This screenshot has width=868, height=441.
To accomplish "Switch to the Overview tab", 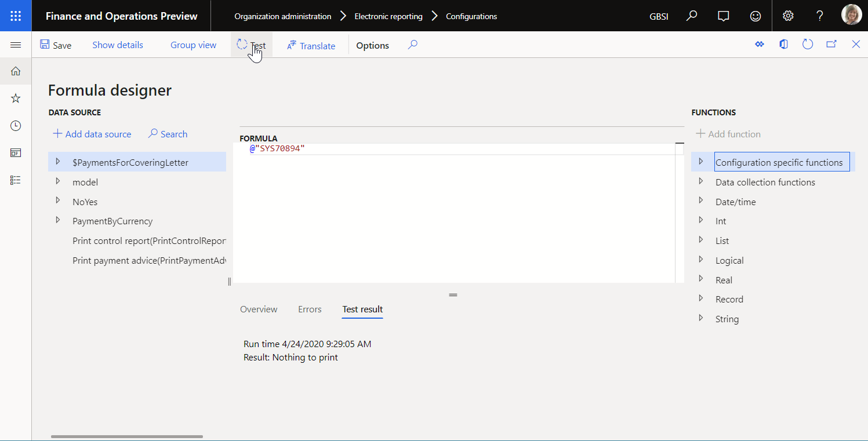I will click(259, 309).
